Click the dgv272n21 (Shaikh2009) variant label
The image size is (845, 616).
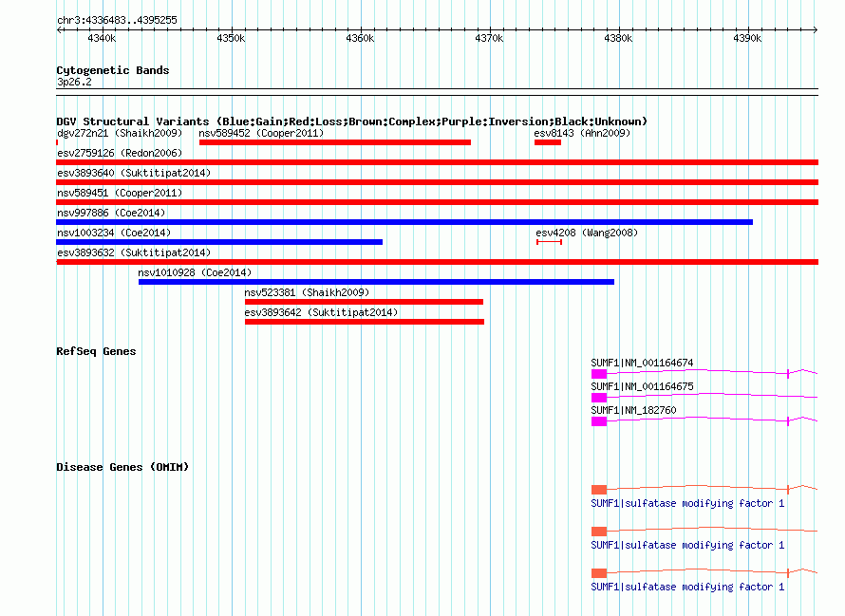click(120, 133)
